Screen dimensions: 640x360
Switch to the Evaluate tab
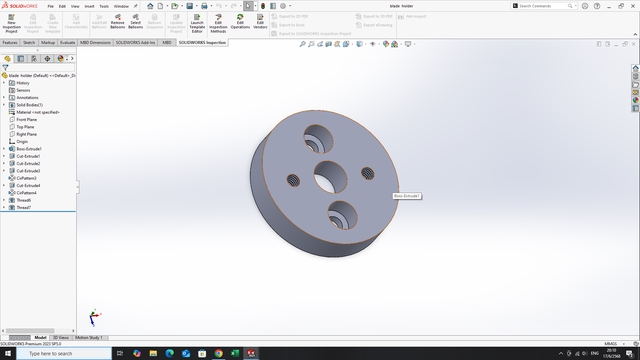[67, 42]
